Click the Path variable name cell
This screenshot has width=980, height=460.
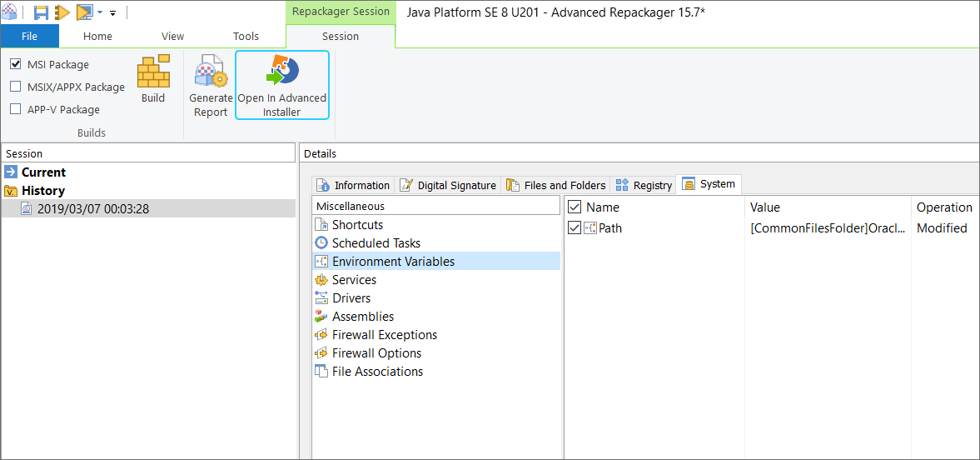610,228
